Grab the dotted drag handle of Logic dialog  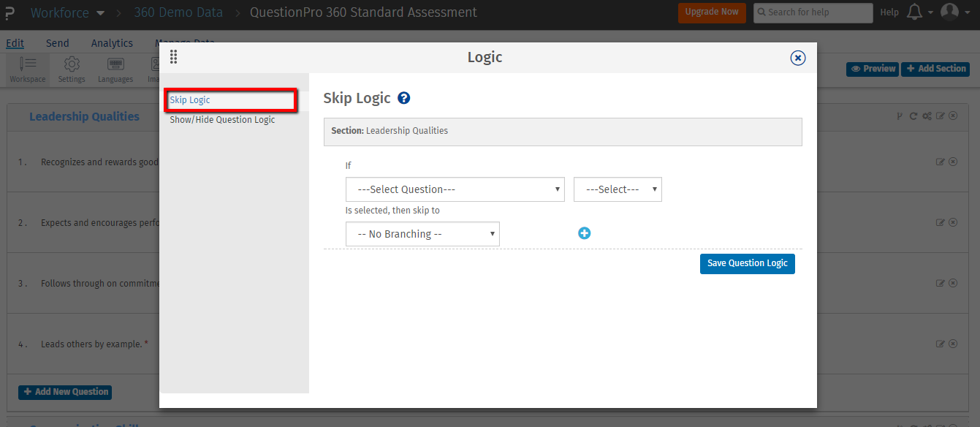click(x=174, y=58)
